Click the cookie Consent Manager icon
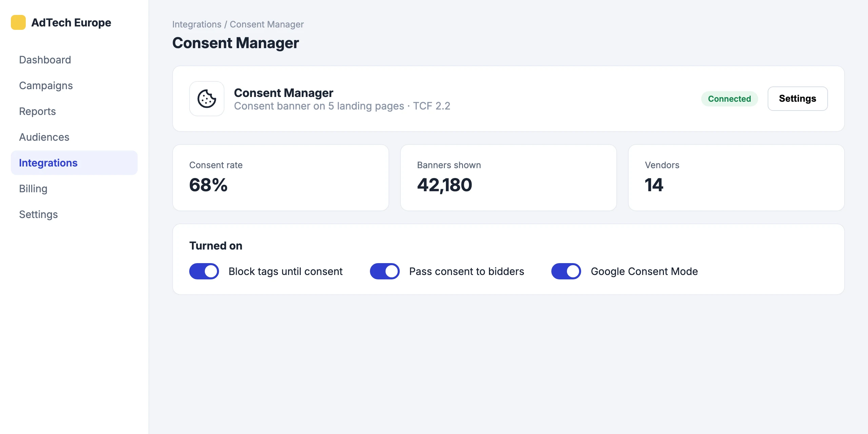868x434 pixels. click(x=207, y=99)
